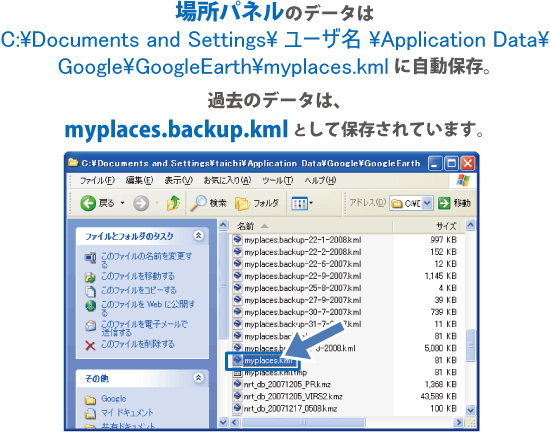Select the myplaces.kml.tmp file

coord(275,372)
